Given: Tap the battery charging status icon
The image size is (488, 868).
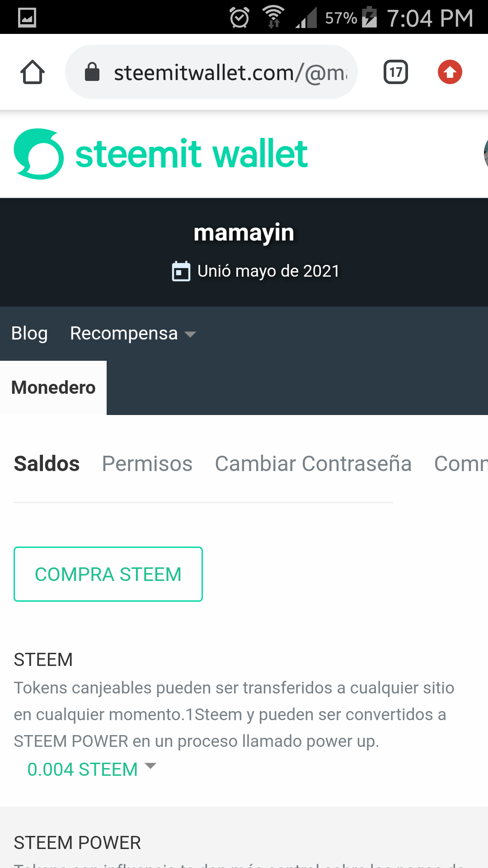Looking at the screenshot, I should pos(369,17).
